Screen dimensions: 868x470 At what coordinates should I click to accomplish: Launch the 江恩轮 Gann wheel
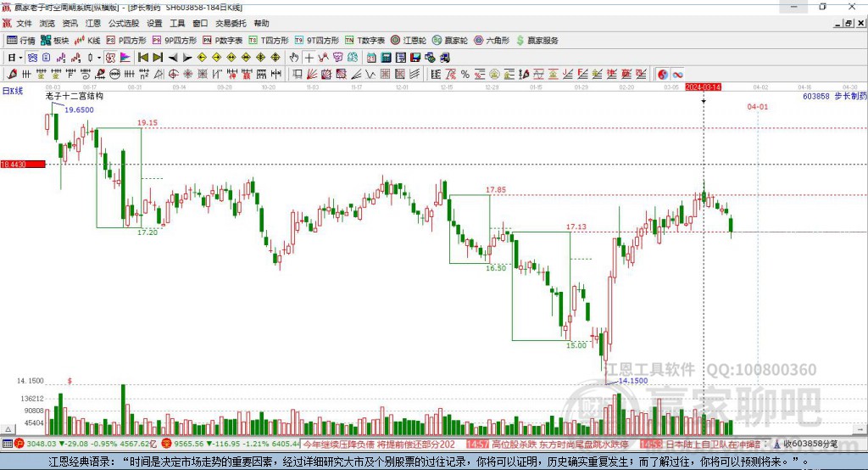click(409, 41)
